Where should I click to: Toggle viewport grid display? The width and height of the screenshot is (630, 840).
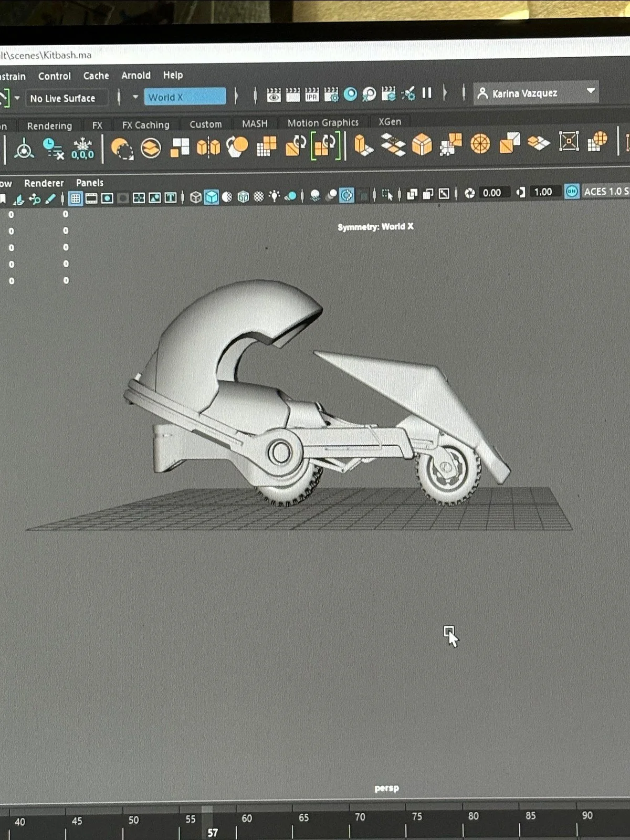coord(76,198)
